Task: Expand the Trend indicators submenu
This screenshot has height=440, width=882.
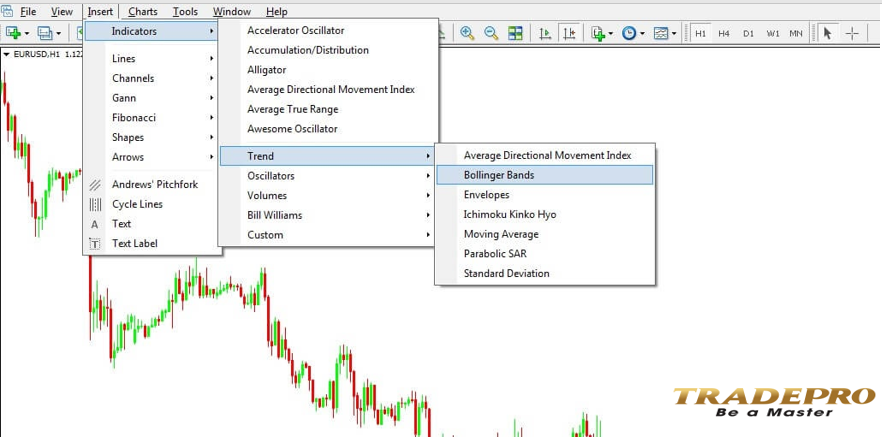Action: 328,156
